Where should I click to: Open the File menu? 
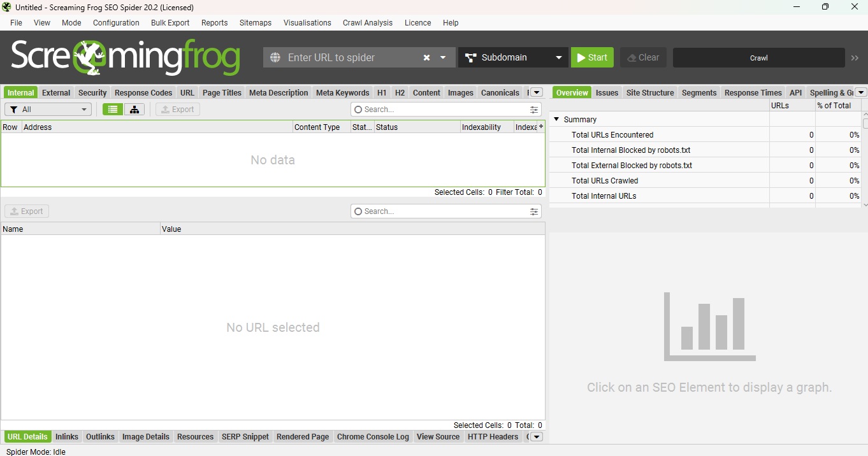pos(16,23)
